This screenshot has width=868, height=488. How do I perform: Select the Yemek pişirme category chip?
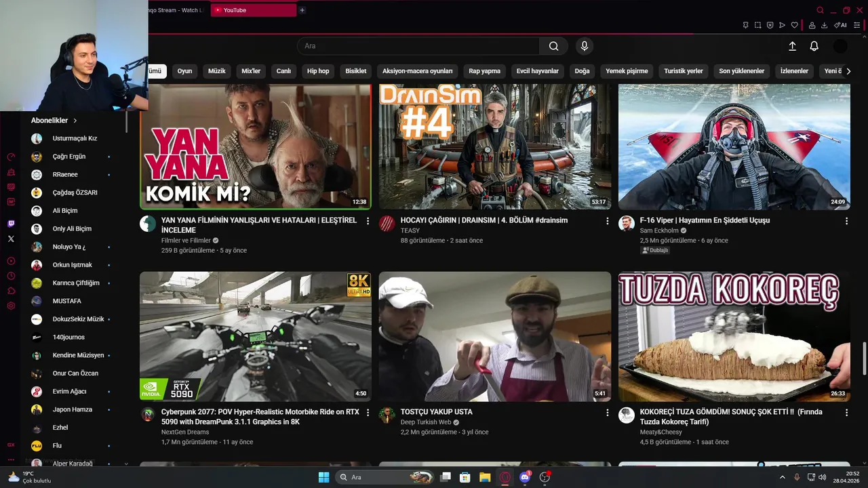coord(627,71)
